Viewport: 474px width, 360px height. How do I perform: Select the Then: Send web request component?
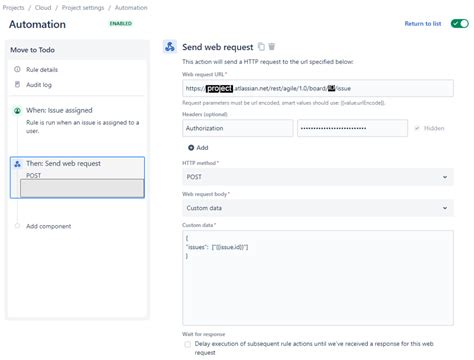coord(77,177)
